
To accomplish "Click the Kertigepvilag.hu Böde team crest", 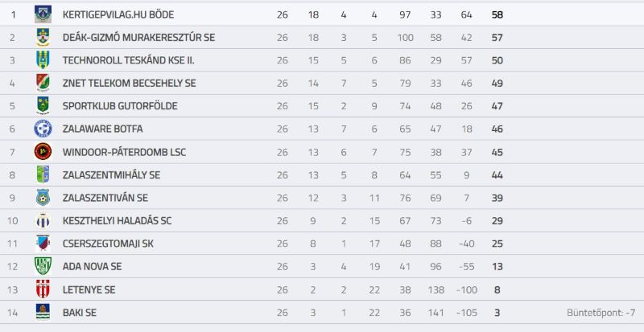I will pos(43,14).
